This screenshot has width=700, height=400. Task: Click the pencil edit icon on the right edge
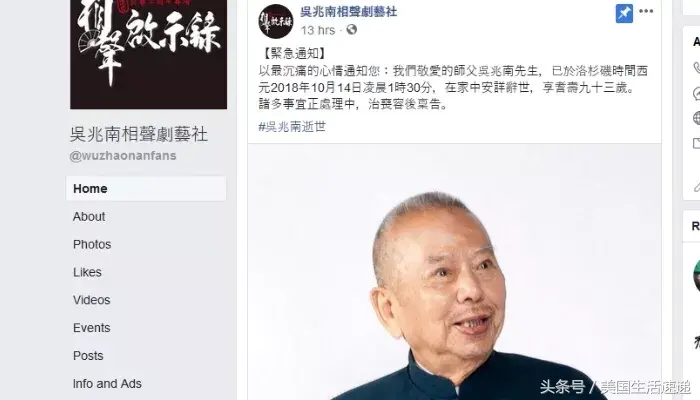click(697, 187)
